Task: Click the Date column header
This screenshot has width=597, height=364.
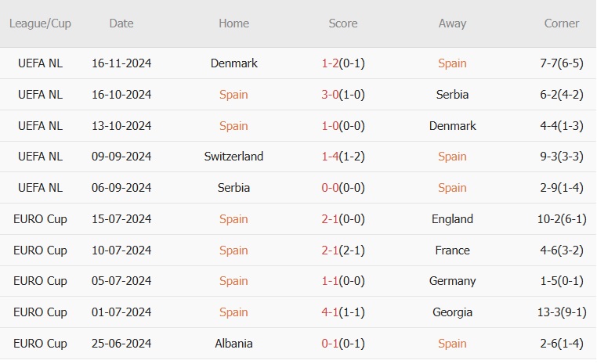Action: pyautogui.click(x=121, y=23)
